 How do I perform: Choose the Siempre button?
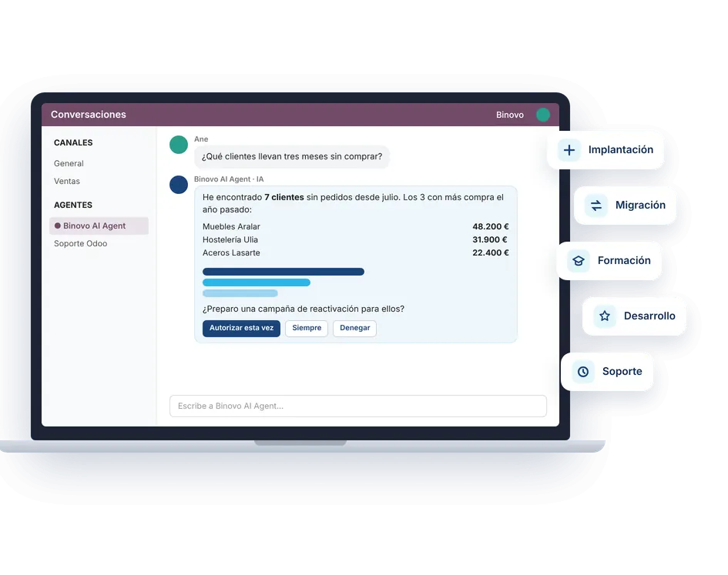click(x=307, y=328)
